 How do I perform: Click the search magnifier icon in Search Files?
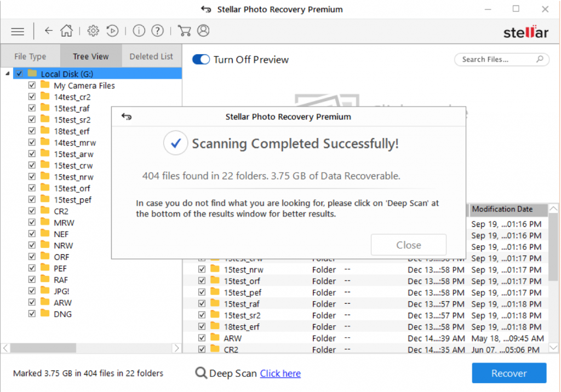pos(540,59)
